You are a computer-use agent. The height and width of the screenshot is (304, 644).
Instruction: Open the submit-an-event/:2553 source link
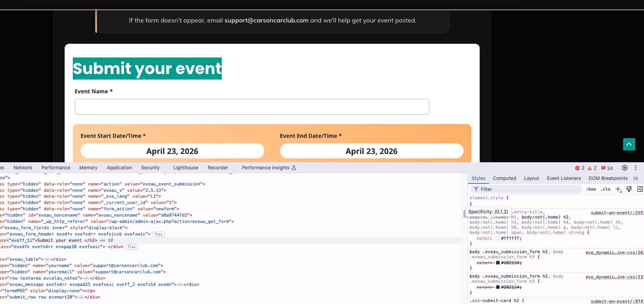[x=616, y=213]
